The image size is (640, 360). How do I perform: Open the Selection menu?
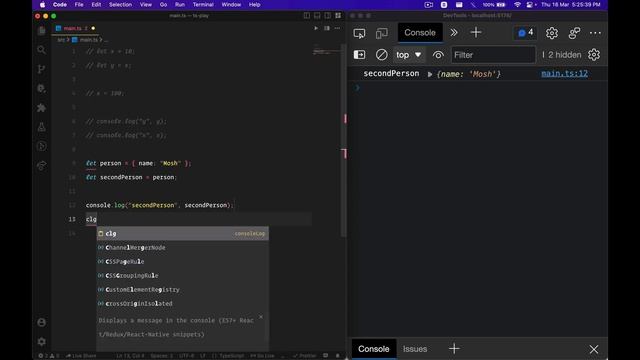coord(120,4)
